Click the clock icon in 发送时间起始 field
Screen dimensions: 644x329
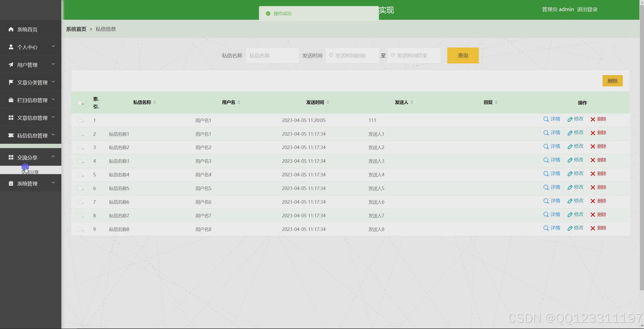click(x=331, y=55)
